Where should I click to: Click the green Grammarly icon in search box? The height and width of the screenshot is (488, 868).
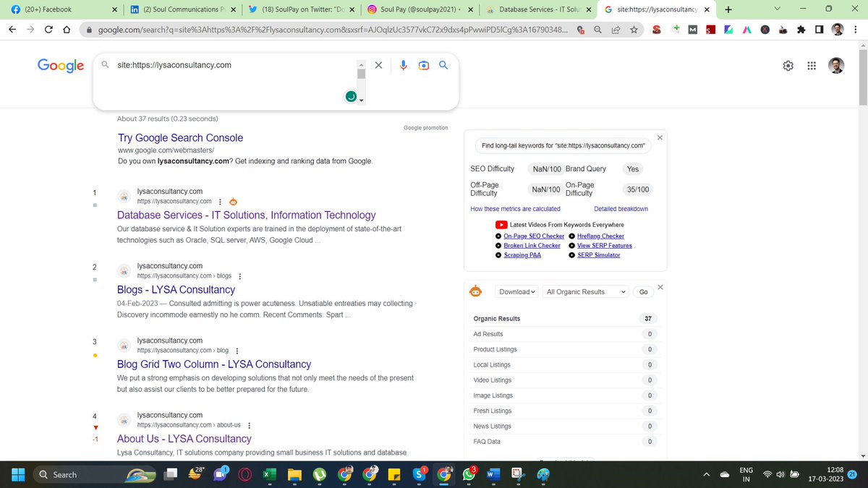351,97
